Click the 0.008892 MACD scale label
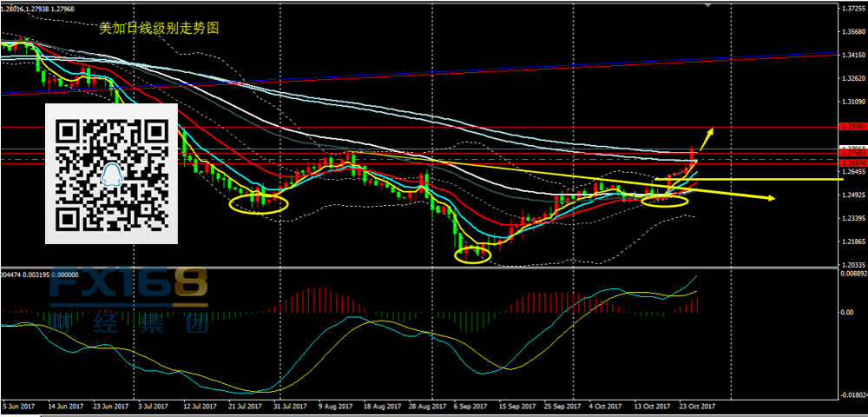Screen dimensions: 868x417 [x=852, y=274]
